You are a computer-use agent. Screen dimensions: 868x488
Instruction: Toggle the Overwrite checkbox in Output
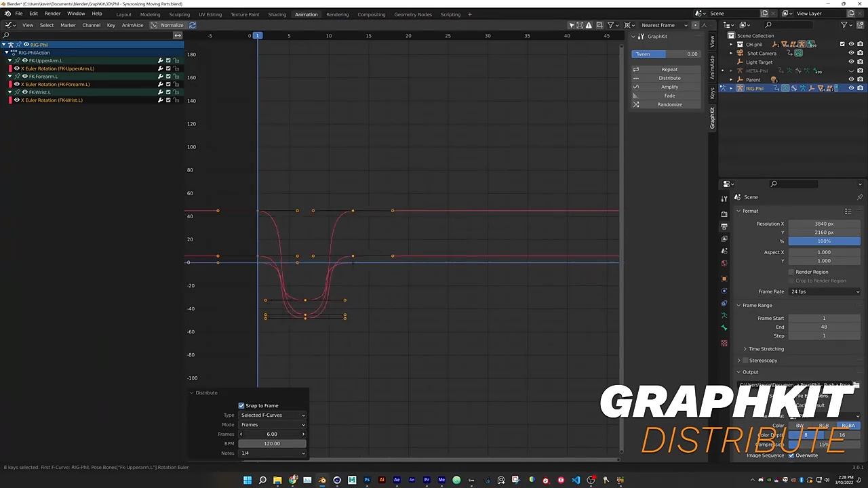pos(791,455)
